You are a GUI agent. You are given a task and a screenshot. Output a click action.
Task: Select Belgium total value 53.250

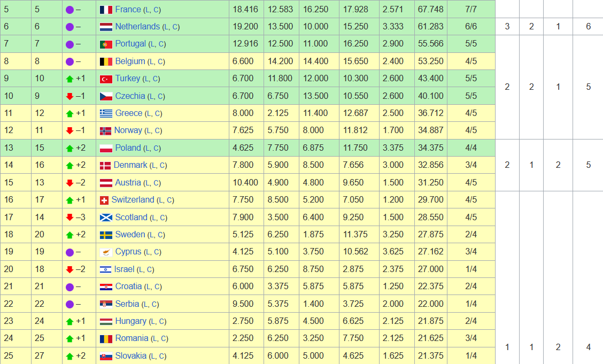(431, 61)
